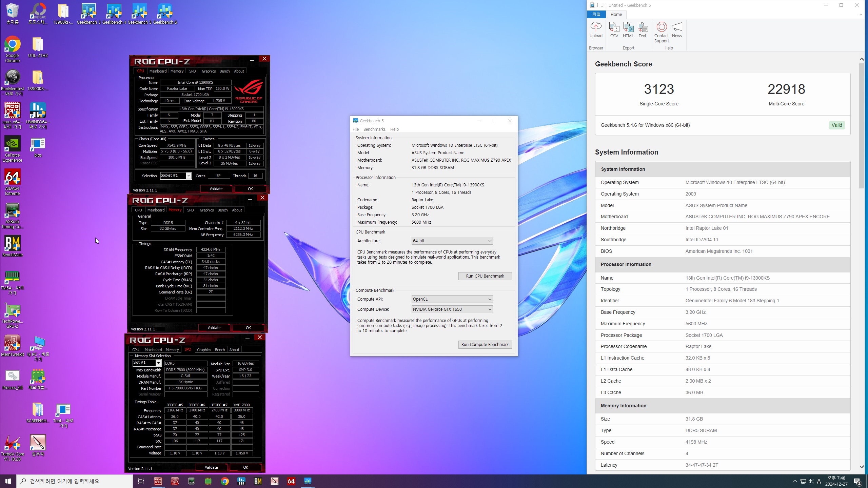Viewport: 868px width, 488px height.
Task: Open Slot #1 dropdown in CPU-Z SPD
Action: (147, 363)
